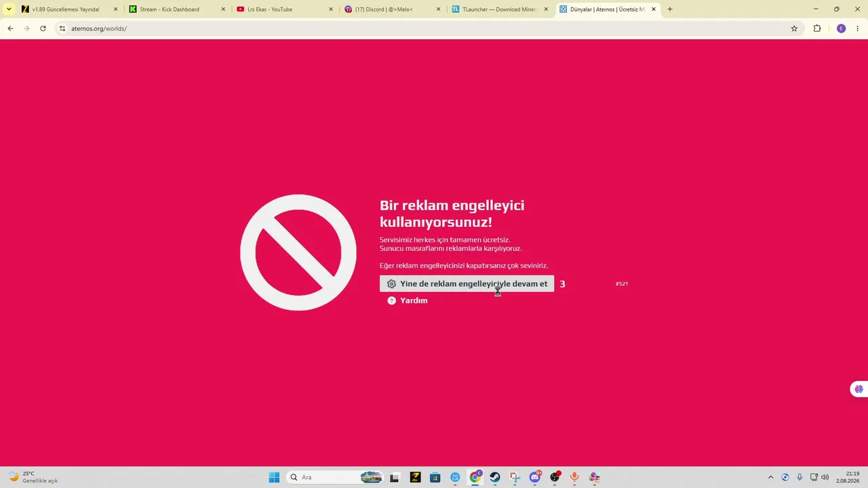Click the question mark icon beside Yardım
This screenshot has height=488, width=868.
coord(391,300)
